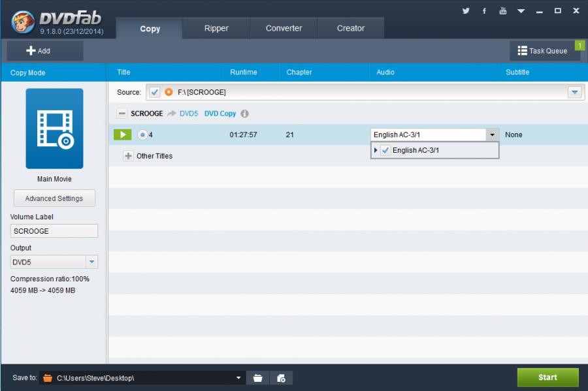
Task: Collapse the SCROOGE title group
Action: coord(122,114)
